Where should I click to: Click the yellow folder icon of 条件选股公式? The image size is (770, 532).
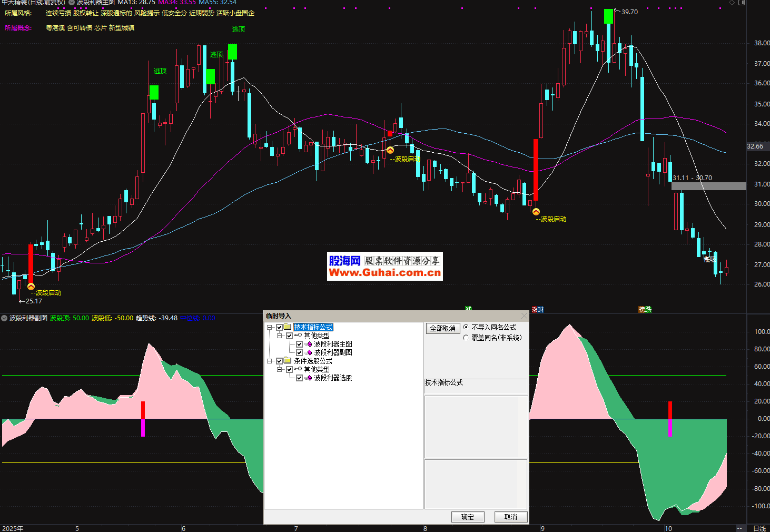288,361
